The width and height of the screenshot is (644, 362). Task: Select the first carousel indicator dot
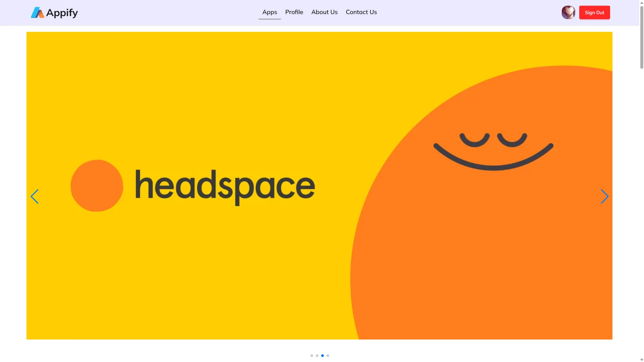312,356
